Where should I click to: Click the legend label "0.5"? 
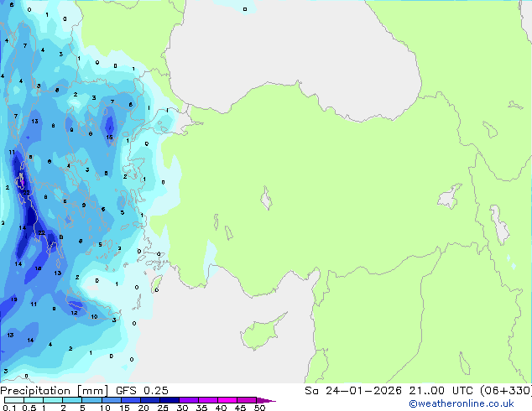[29, 408]
